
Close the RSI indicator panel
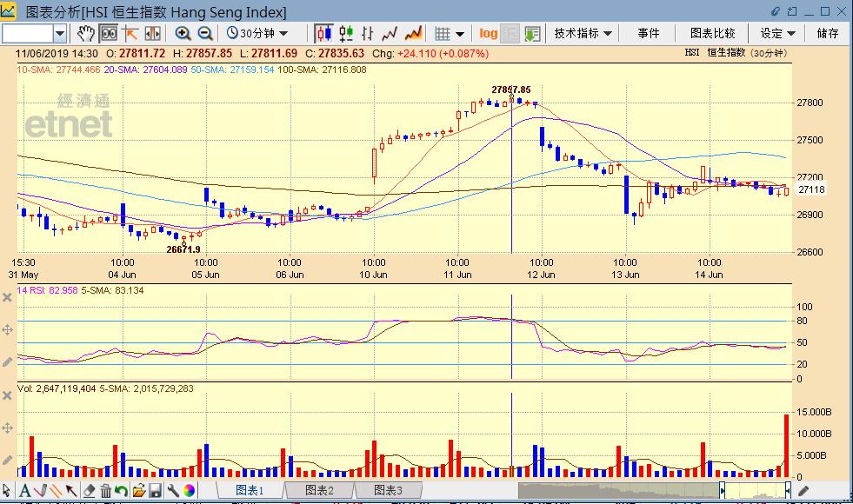click(x=7, y=297)
